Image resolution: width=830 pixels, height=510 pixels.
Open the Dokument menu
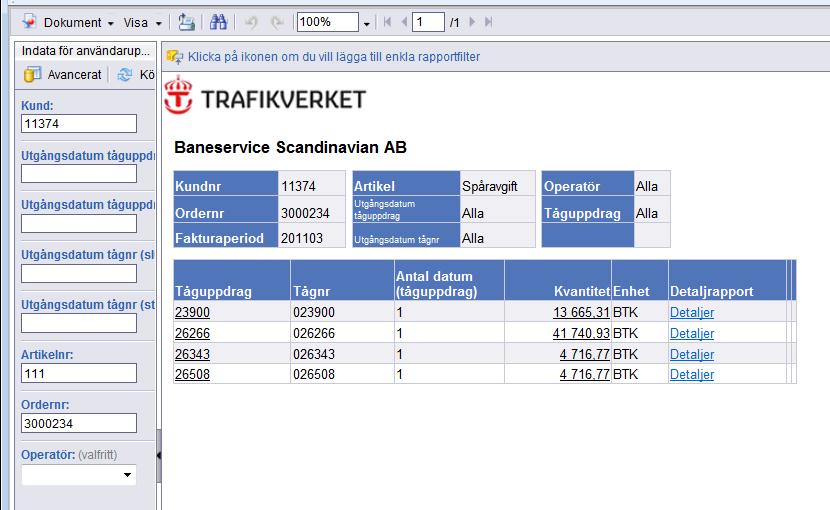pos(78,23)
